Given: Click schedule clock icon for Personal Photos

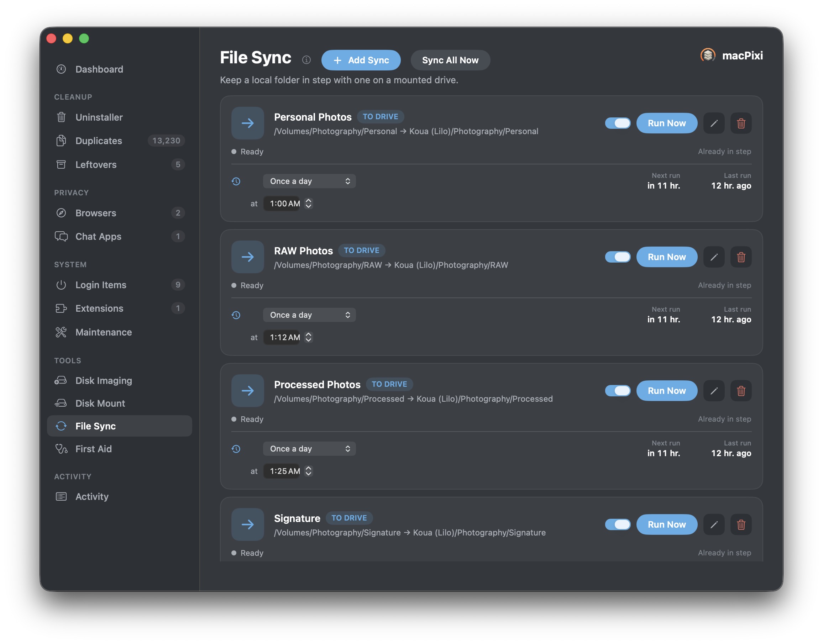Looking at the screenshot, I should 236,181.
